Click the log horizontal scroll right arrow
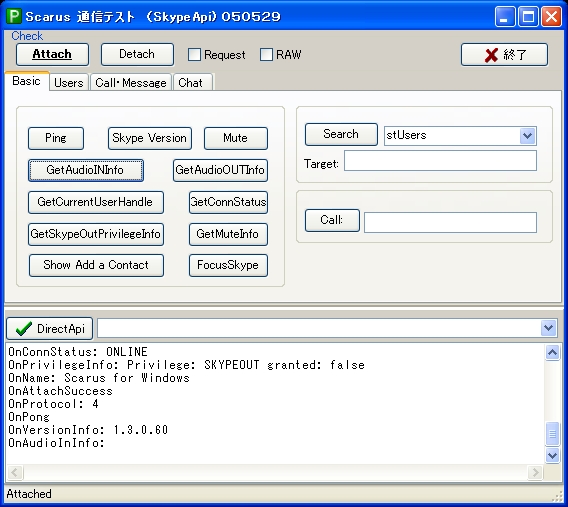The height and width of the screenshot is (507, 568). [535, 472]
